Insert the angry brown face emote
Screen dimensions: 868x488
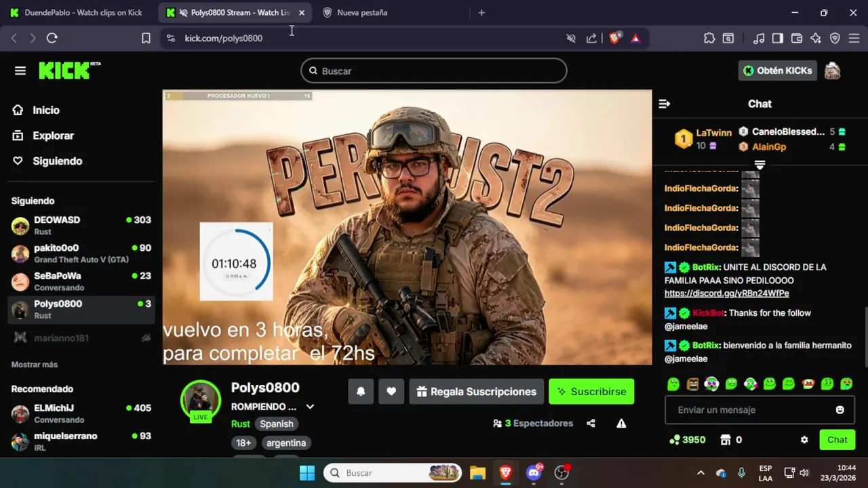coord(692,384)
